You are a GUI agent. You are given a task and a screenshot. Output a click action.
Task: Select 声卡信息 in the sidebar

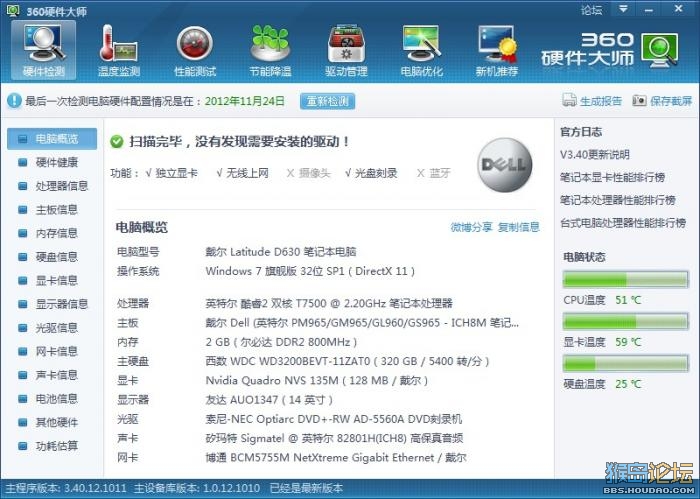tap(57, 375)
